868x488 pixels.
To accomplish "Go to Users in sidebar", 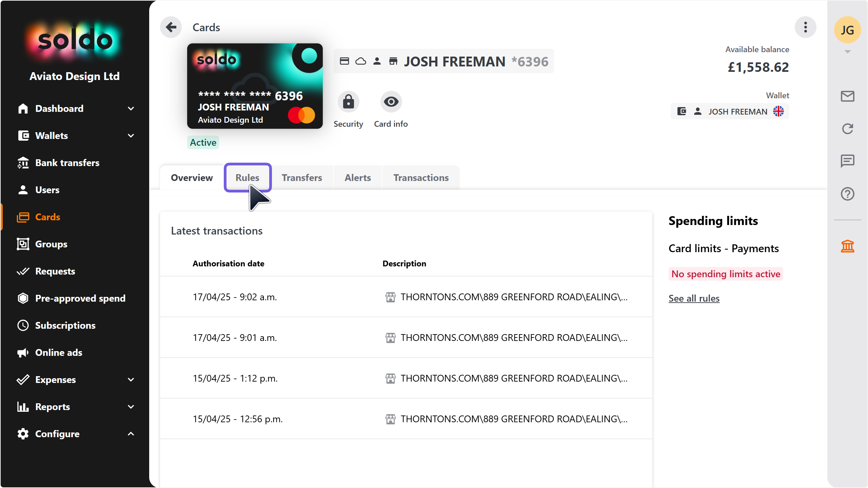I will (47, 190).
